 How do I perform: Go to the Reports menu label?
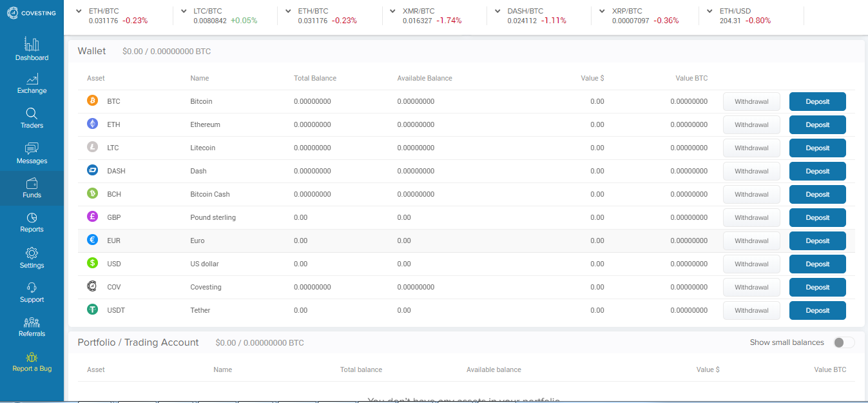click(32, 229)
